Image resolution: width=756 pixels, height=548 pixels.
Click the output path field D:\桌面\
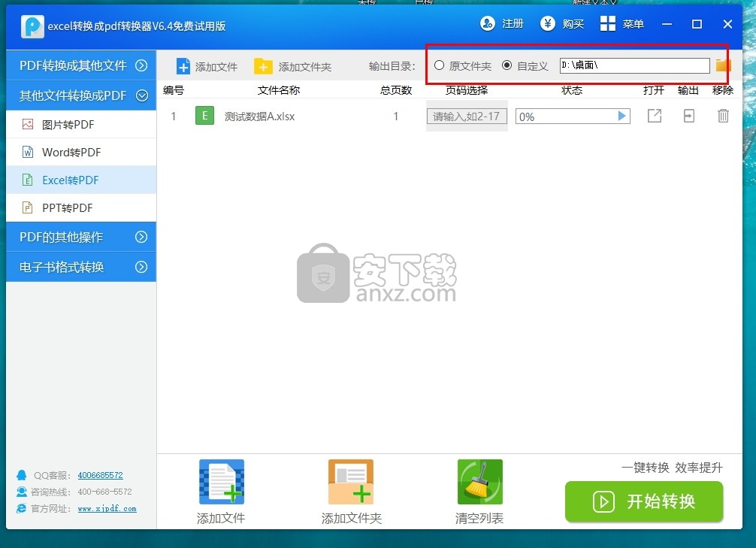coord(634,65)
